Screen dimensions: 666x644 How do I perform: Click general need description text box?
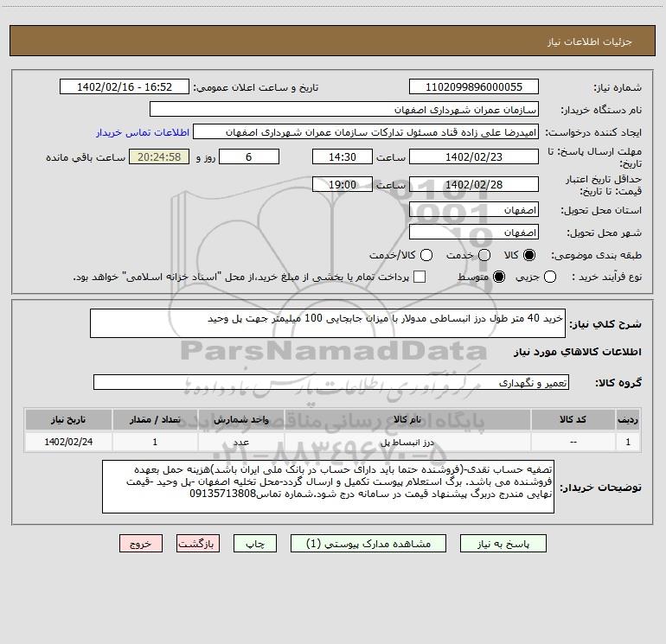[328, 323]
